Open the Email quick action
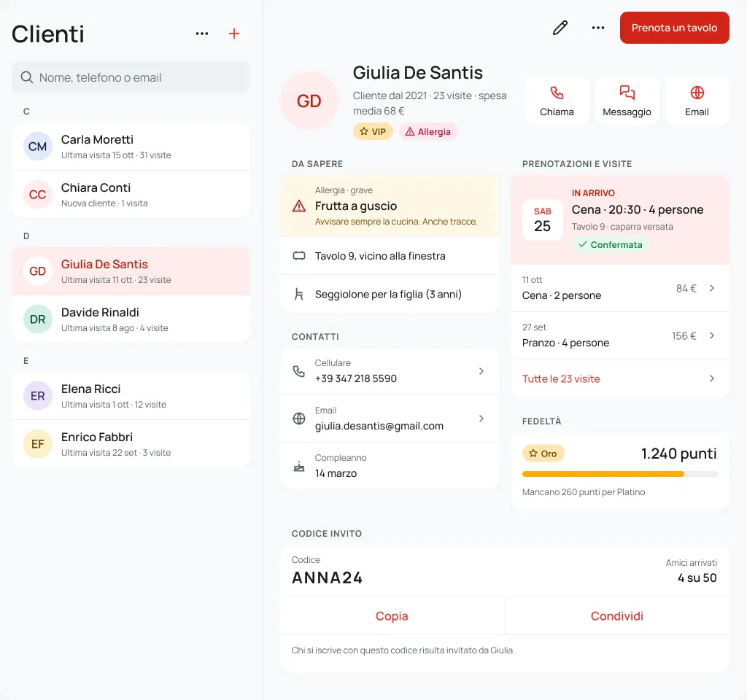 (x=697, y=101)
